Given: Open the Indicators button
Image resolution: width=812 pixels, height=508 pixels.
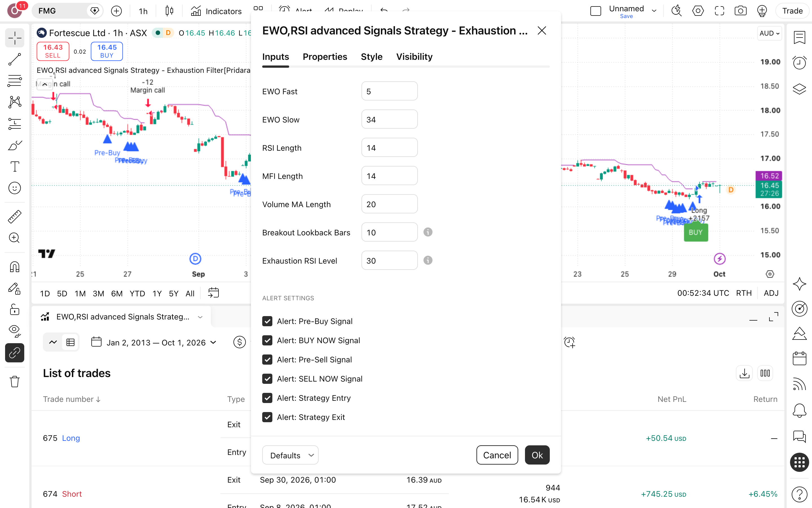Looking at the screenshot, I should point(216,11).
